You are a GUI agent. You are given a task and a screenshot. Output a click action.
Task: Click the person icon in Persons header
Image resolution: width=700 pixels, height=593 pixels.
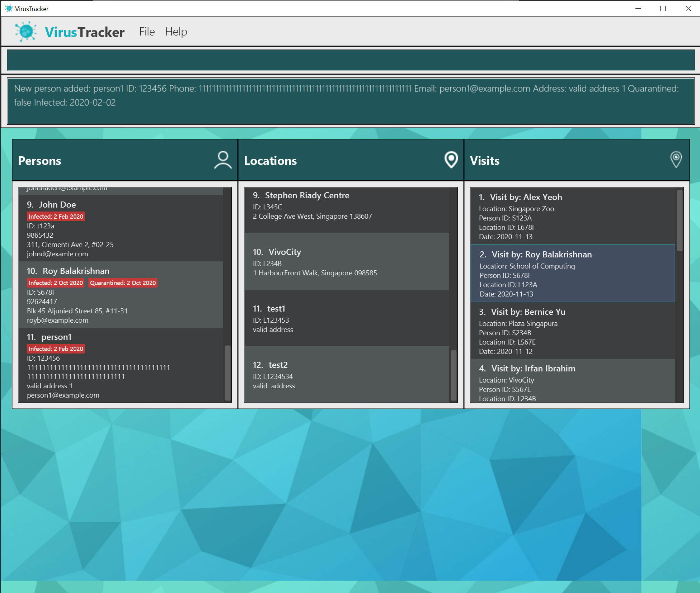[223, 160]
